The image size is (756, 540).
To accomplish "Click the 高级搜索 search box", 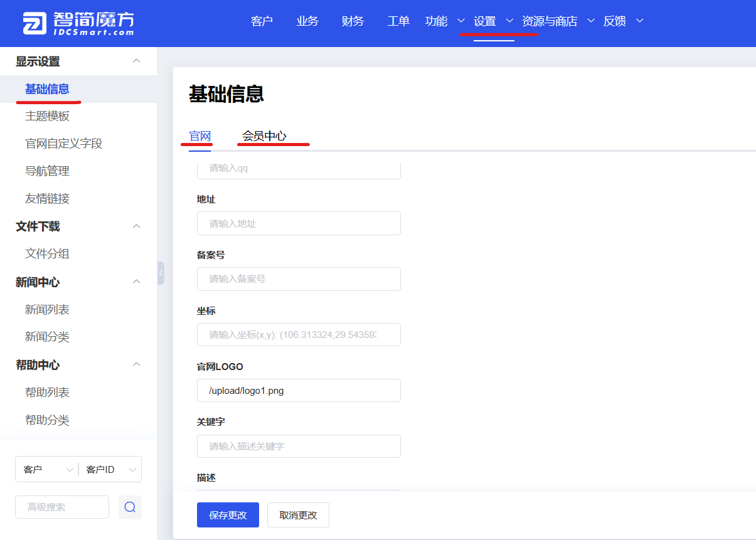I will point(62,507).
